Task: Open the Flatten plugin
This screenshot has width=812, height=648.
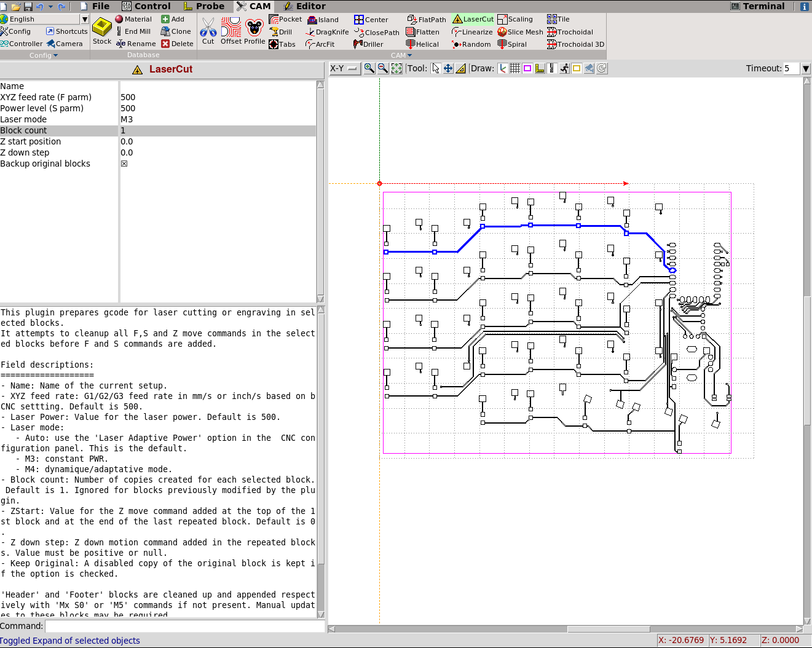Action: (423, 32)
